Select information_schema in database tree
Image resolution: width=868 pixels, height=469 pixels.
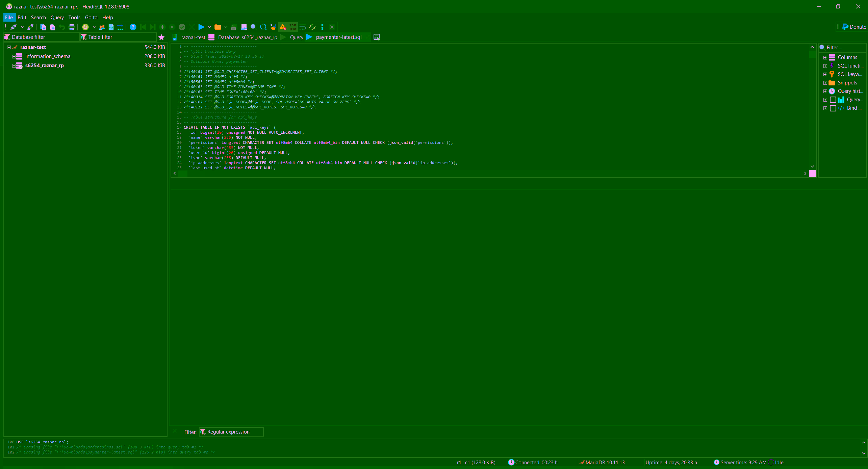[x=48, y=56]
